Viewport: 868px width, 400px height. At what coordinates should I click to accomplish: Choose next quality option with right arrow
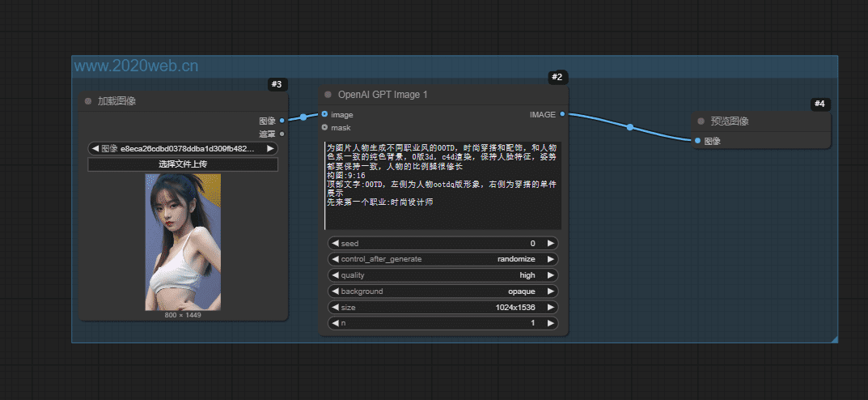[551, 275]
